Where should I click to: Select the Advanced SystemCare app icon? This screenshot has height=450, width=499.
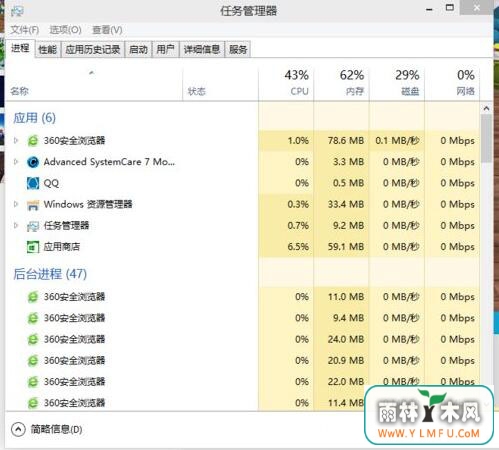tap(33, 162)
